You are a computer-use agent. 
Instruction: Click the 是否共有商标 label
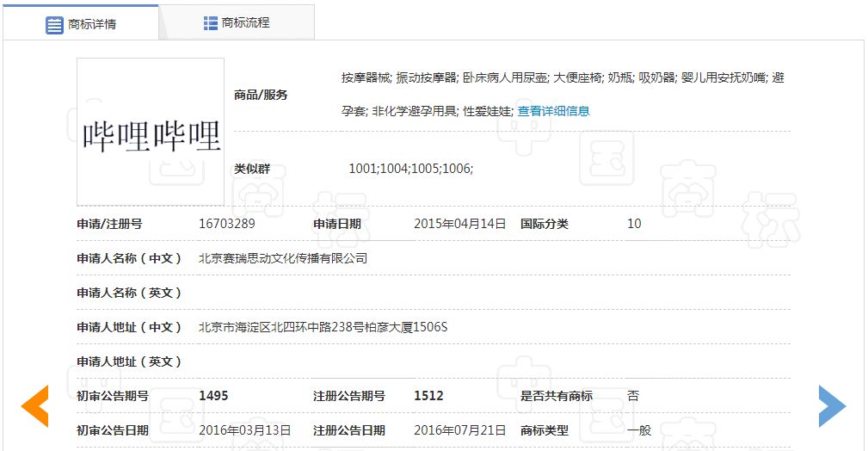[557, 396]
